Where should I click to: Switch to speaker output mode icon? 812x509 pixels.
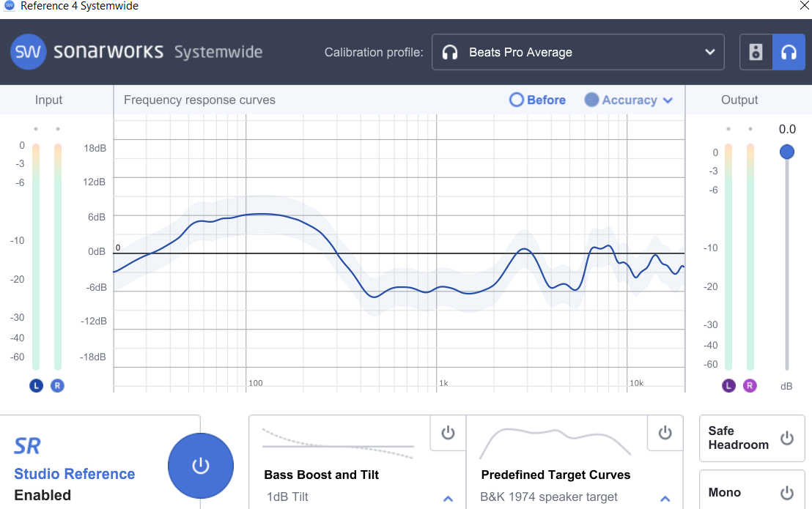756,52
